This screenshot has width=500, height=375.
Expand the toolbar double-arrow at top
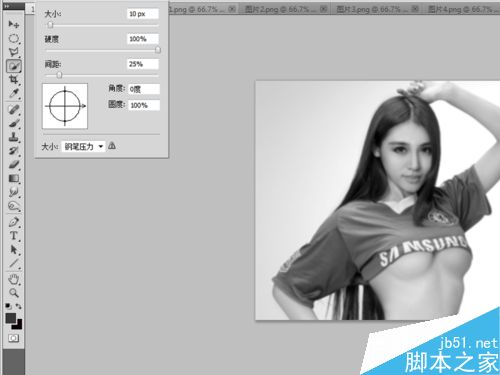click(7, 6)
